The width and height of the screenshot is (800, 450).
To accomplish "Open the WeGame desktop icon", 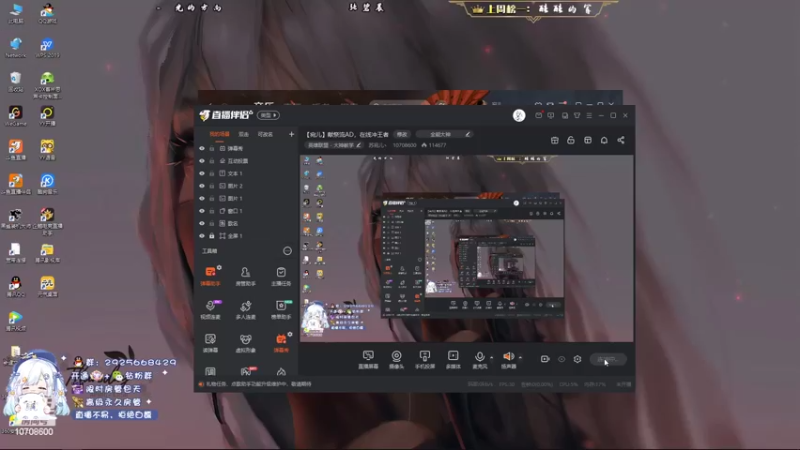I will (15, 116).
